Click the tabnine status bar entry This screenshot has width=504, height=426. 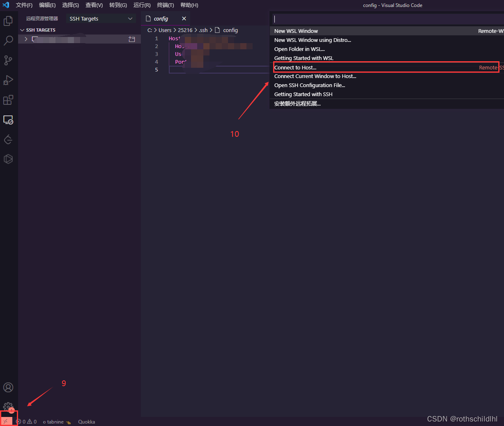tap(57, 421)
